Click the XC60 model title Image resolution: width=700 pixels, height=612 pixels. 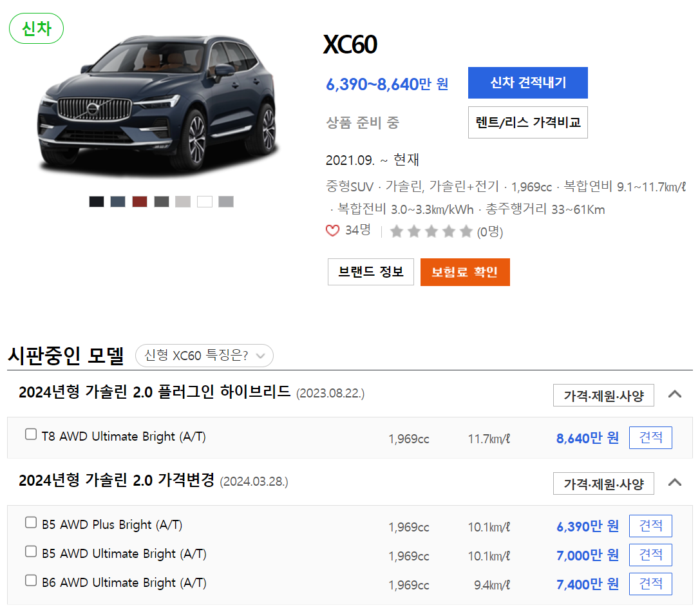(350, 44)
